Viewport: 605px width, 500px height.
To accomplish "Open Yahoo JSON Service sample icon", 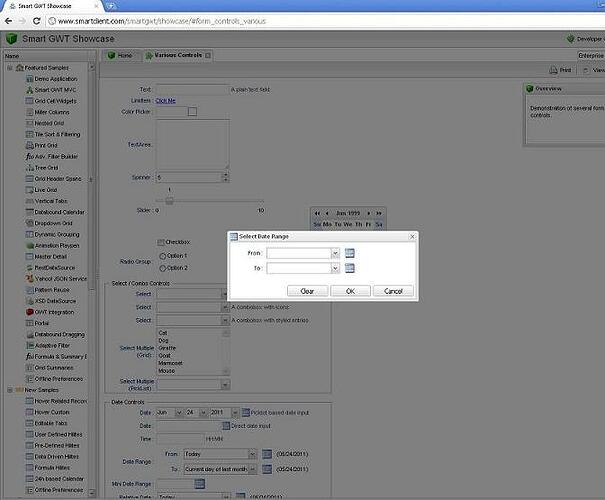I will 29,279.
